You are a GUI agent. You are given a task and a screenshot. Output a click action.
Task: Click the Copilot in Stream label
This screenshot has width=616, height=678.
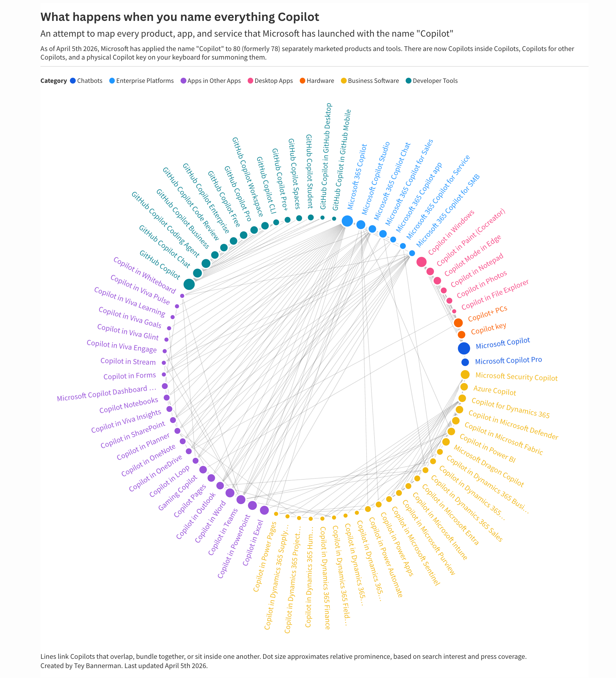128,362
